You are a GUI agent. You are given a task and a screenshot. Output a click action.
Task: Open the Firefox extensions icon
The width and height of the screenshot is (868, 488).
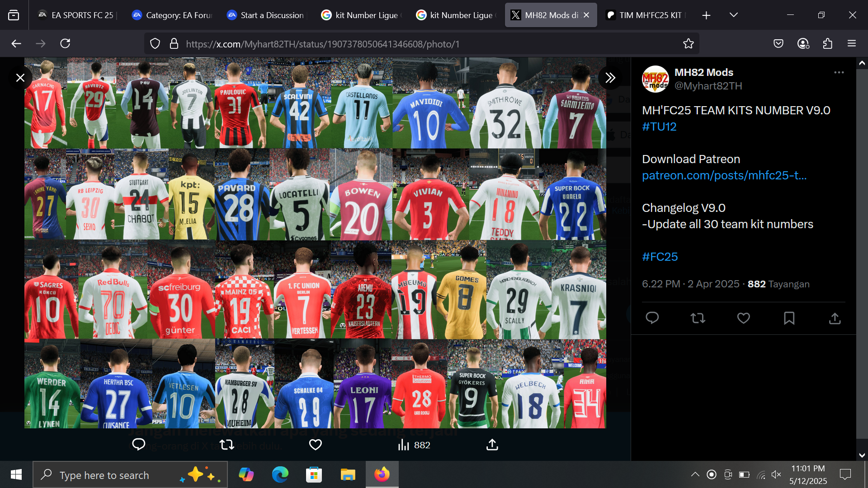coord(827,44)
